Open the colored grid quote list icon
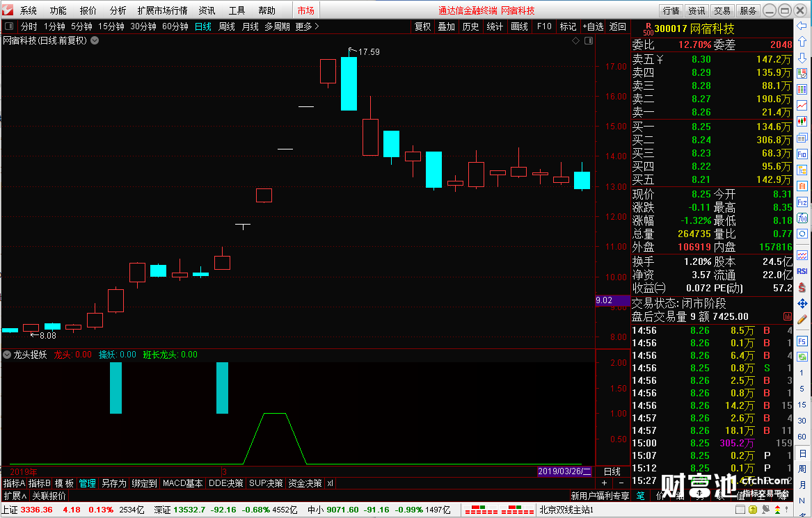 click(802, 89)
